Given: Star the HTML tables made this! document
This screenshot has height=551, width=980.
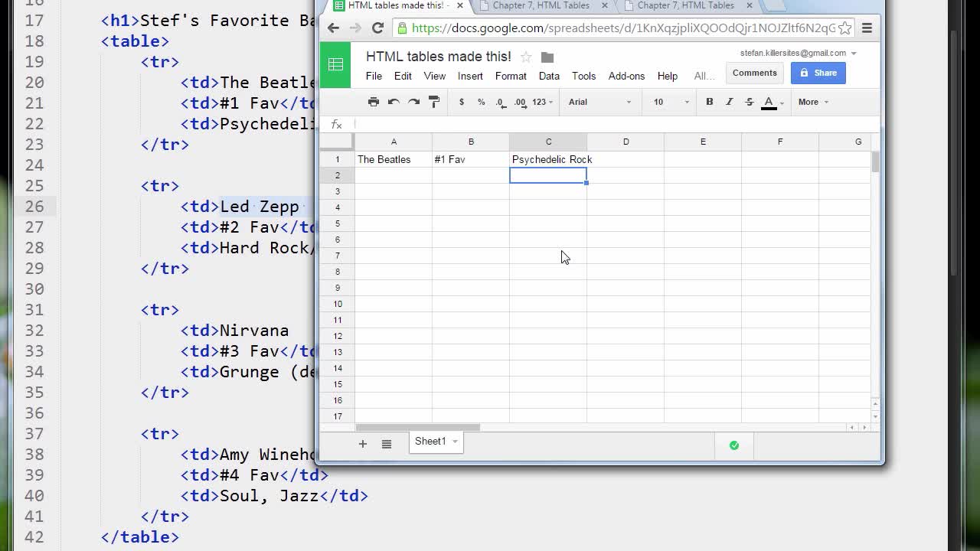Looking at the screenshot, I should click(526, 57).
